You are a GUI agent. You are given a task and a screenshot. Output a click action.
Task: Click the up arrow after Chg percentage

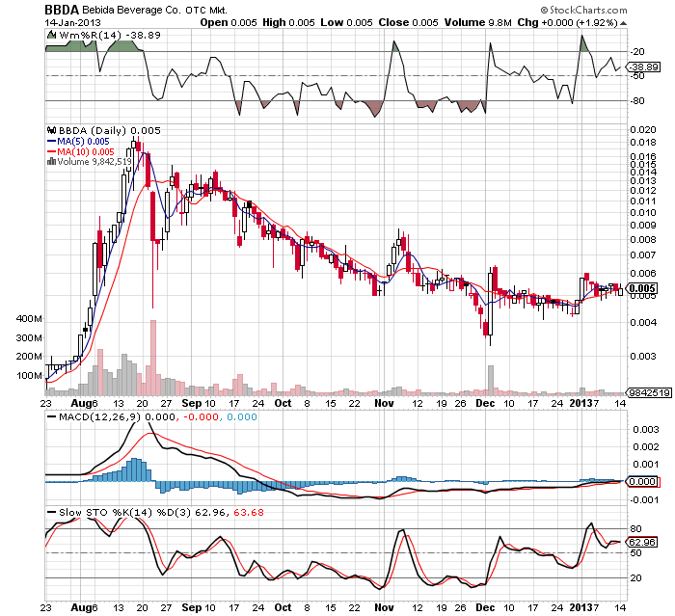tap(623, 23)
